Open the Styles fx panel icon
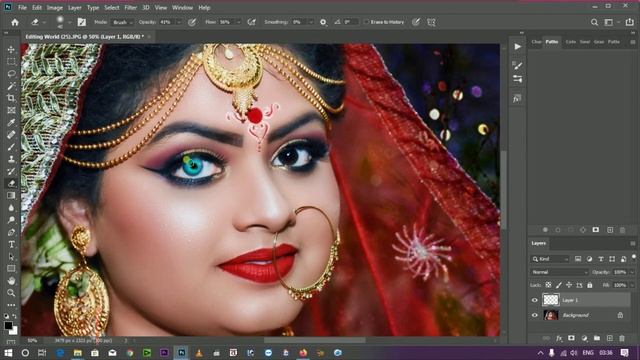 point(518,98)
